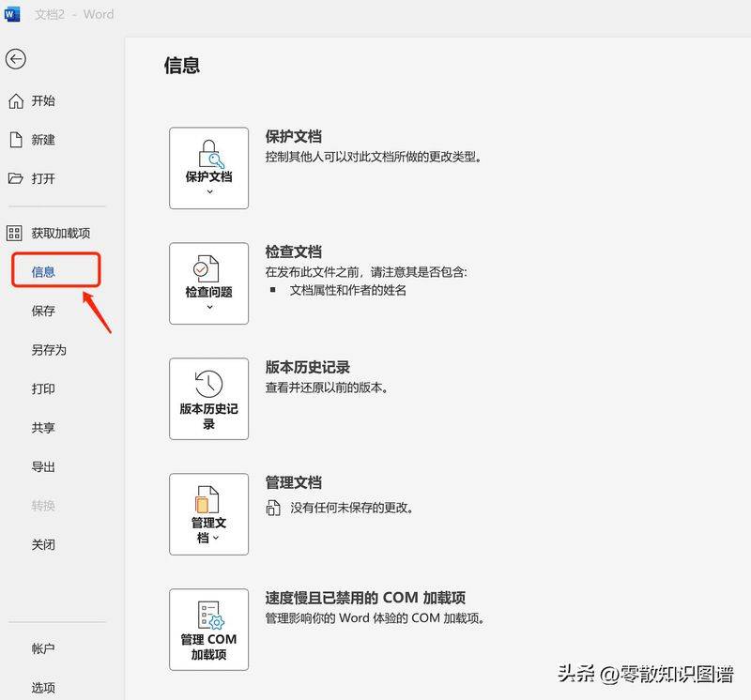
Task: Go to 共享 in the sidebar
Action: click(x=43, y=428)
